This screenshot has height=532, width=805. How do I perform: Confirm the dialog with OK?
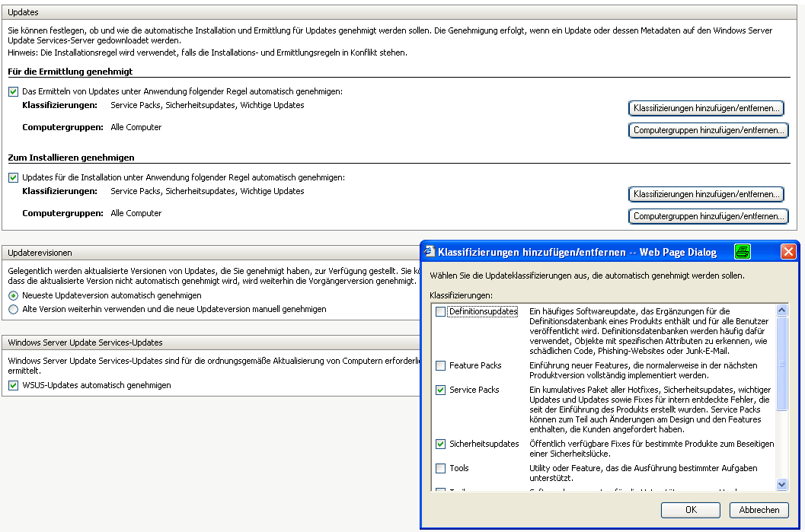pyautogui.click(x=691, y=510)
